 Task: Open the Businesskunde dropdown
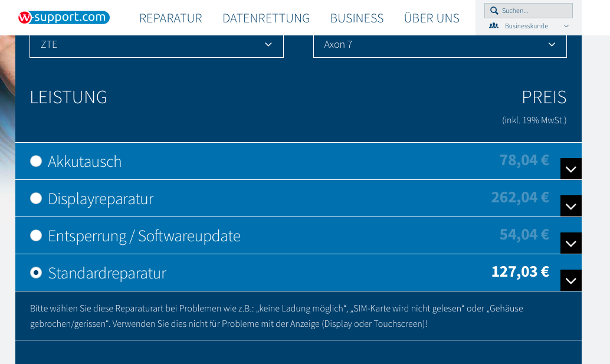pos(529,26)
